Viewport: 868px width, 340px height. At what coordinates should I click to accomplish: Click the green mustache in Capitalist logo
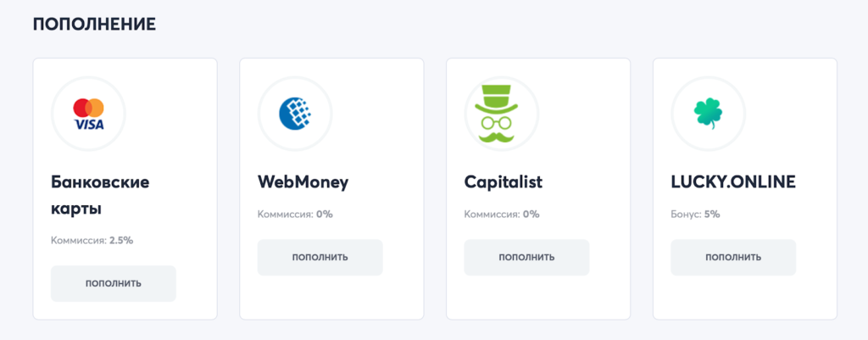pos(501,136)
